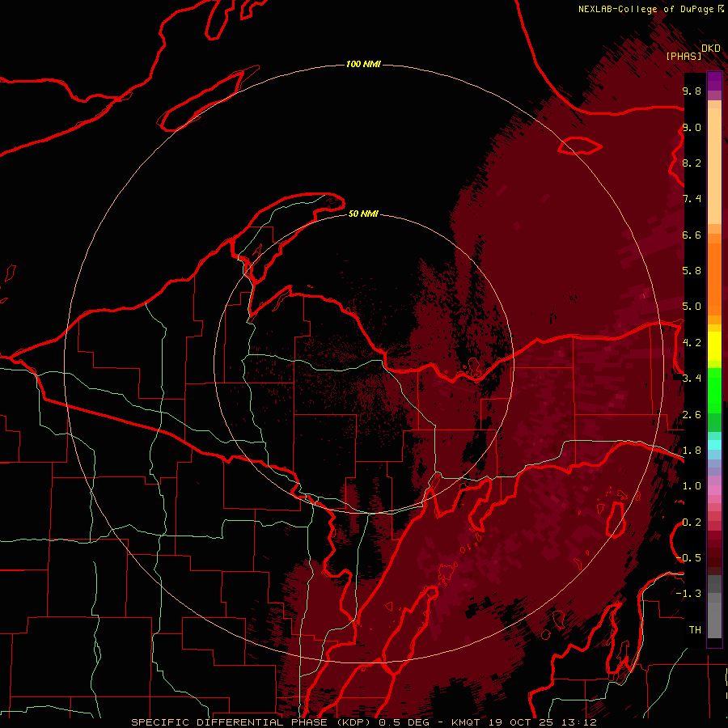Click the DKD unit label above the scale
The image size is (728, 728).
point(711,48)
